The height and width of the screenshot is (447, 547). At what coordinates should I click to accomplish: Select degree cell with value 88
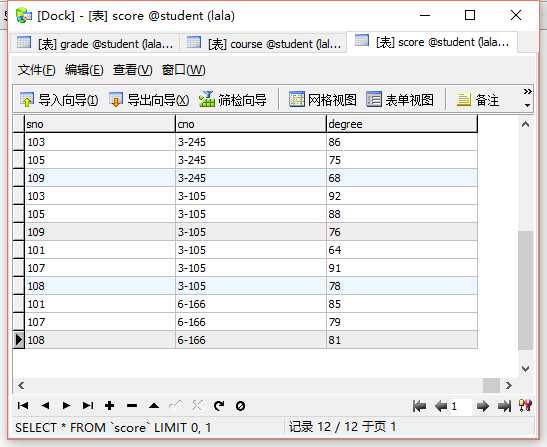coord(402,214)
